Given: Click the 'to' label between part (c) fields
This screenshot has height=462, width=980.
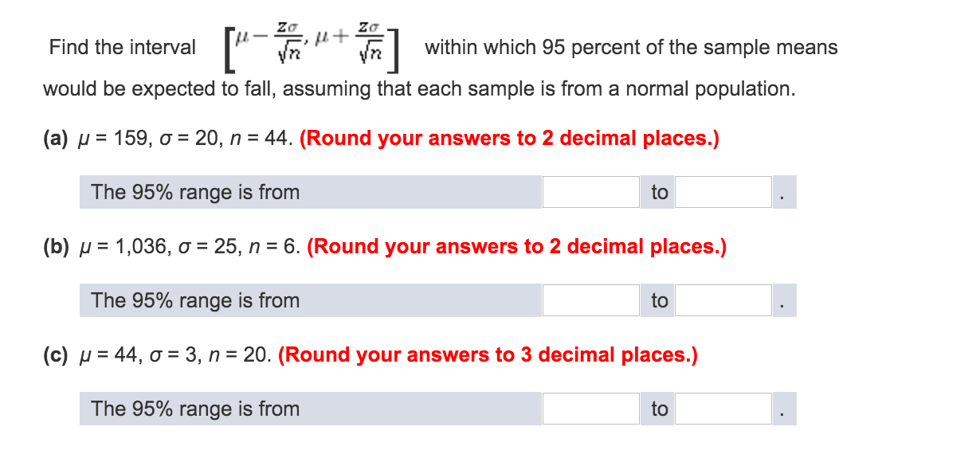Looking at the screenshot, I should click(x=657, y=409).
